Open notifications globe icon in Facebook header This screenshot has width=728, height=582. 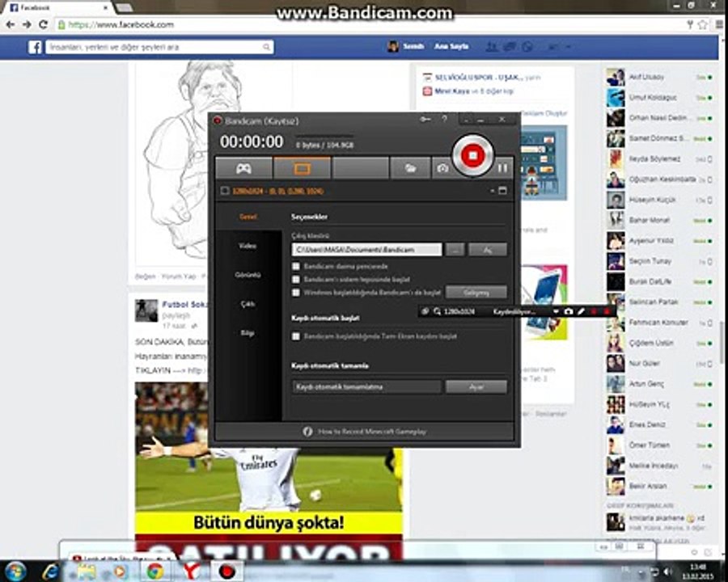point(527,46)
